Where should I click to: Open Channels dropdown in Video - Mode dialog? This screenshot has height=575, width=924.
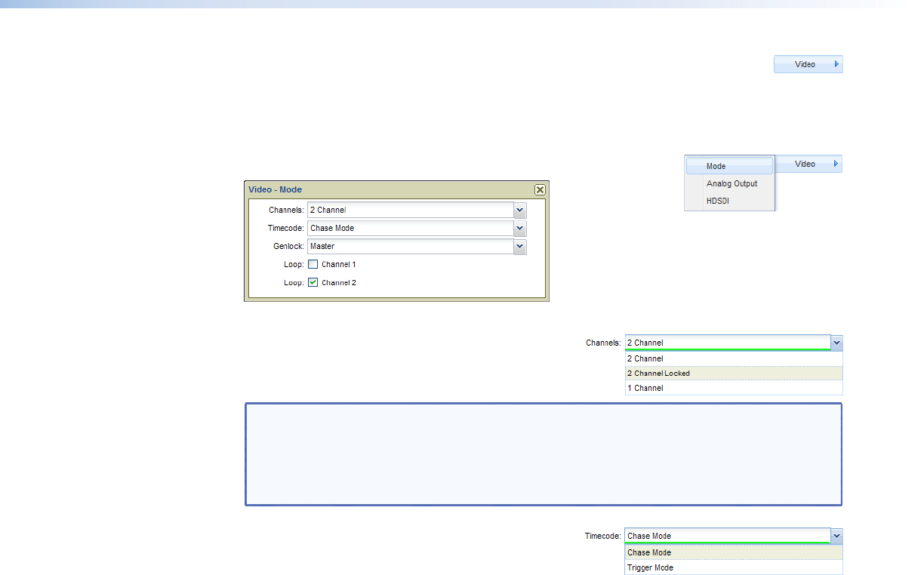pos(519,211)
